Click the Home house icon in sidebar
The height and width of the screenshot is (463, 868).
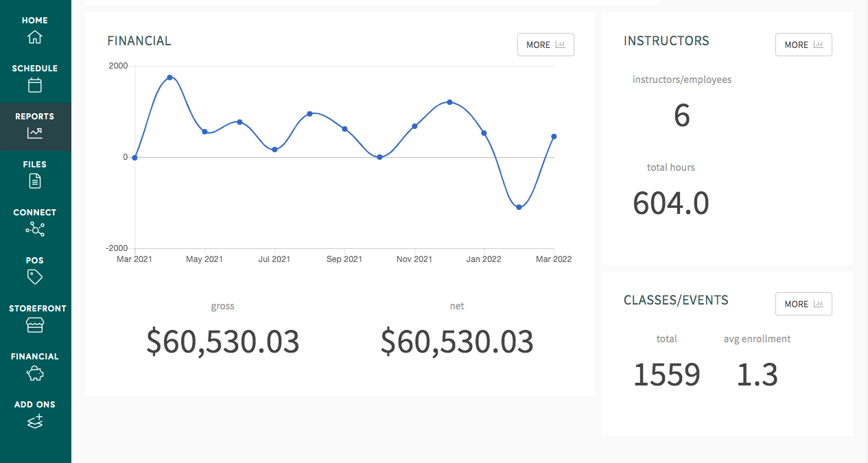point(35,37)
